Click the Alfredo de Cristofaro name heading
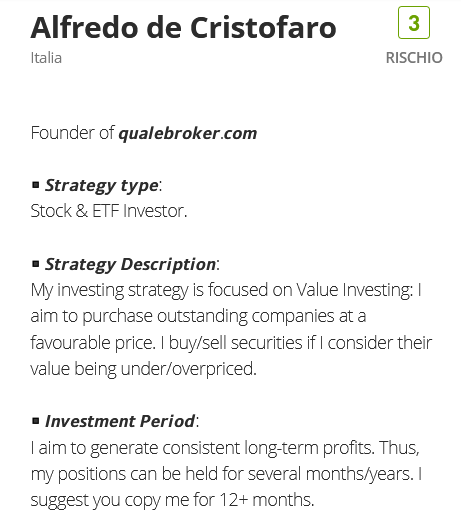 tap(184, 28)
